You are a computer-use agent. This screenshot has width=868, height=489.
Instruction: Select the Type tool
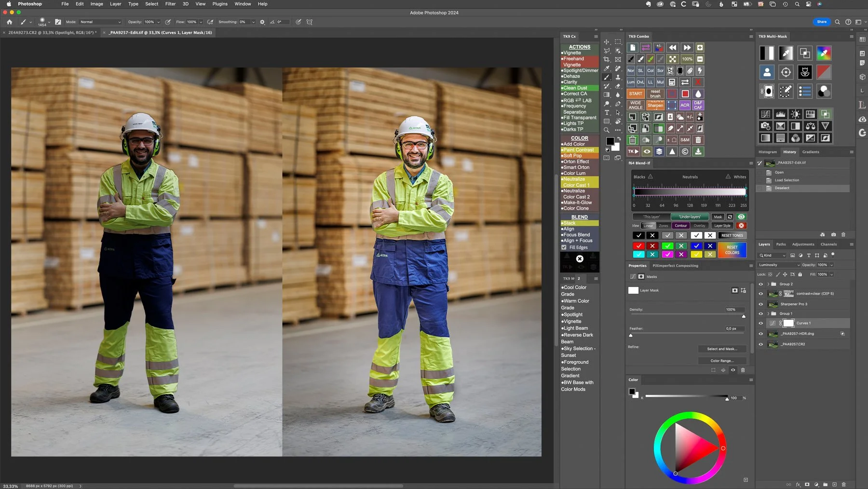607,112
